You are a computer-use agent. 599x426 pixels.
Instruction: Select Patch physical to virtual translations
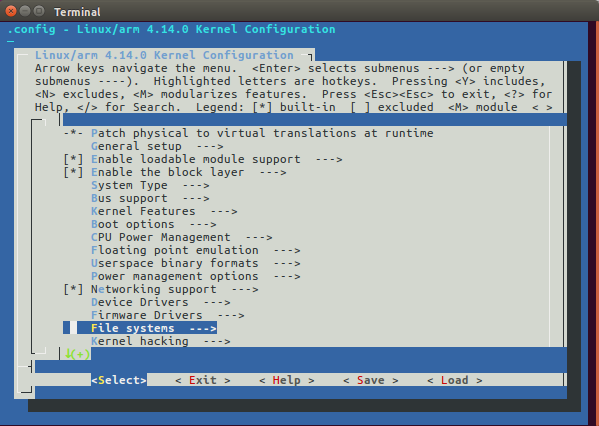coord(262,133)
